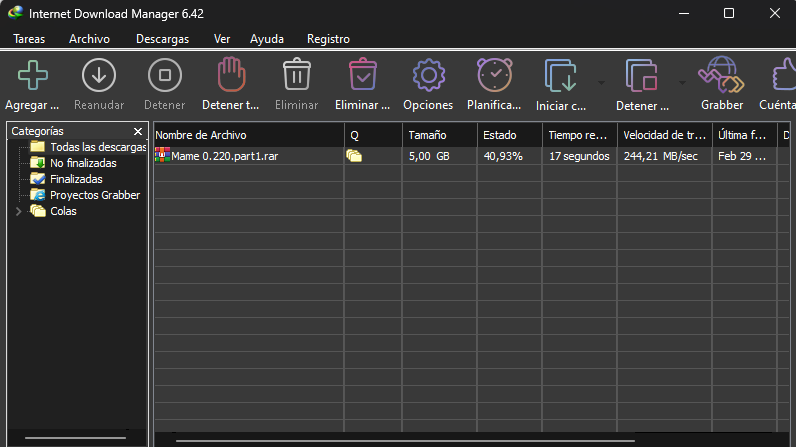Open the Tareas menu
796x447 pixels.
click(29, 39)
